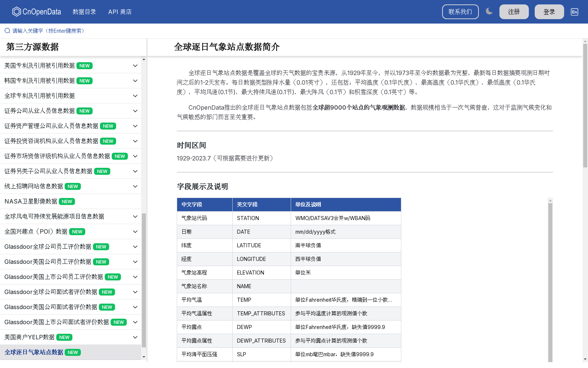Image resolution: width=588 pixels, height=368 pixels.
Task: Click NEW badge beside 韩国专利及引用被引用数据
Action: click(85, 81)
